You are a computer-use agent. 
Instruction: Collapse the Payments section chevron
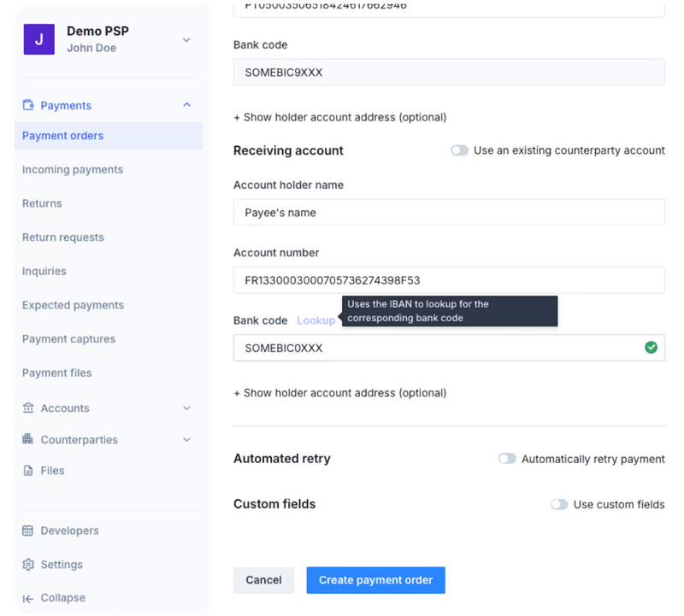coord(187,105)
